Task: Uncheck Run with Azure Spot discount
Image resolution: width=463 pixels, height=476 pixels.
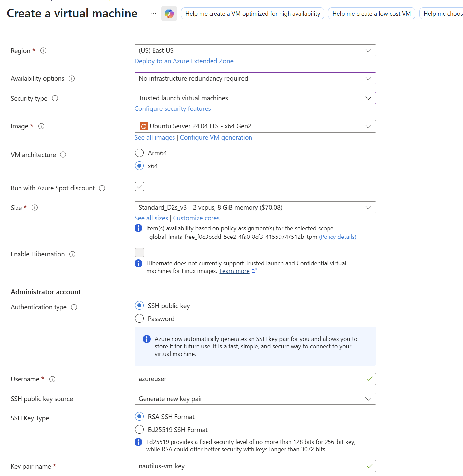Action: coord(139,187)
